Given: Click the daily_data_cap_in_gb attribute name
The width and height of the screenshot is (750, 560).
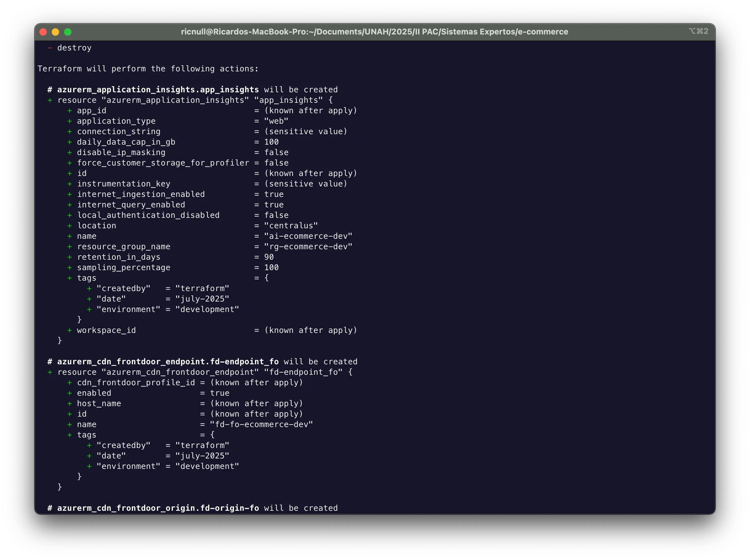Looking at the screenshot, I should click(126, 142).
